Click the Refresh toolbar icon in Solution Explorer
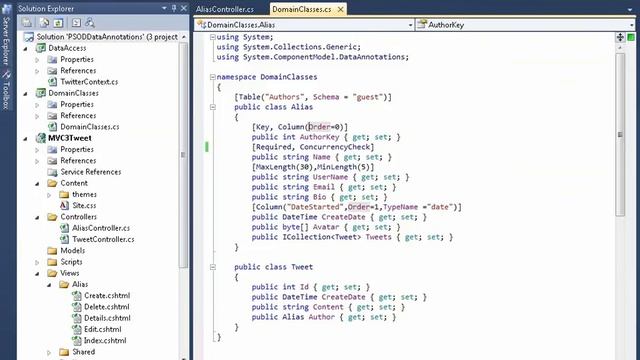 click(58, 23)
